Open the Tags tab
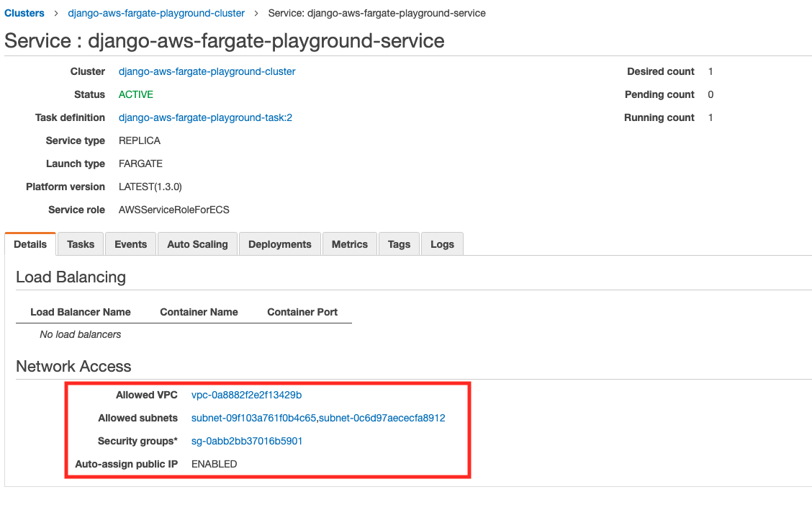The height and width of the screenshot is (505, 812). tap(399, 244)
